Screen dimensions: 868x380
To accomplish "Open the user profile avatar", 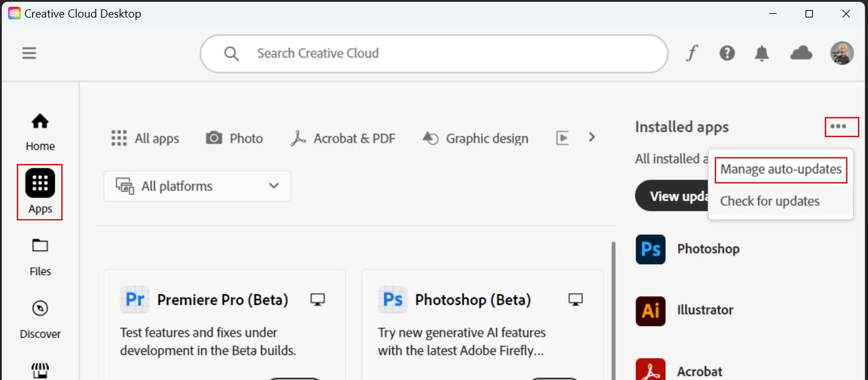I will tap(842, 53).
